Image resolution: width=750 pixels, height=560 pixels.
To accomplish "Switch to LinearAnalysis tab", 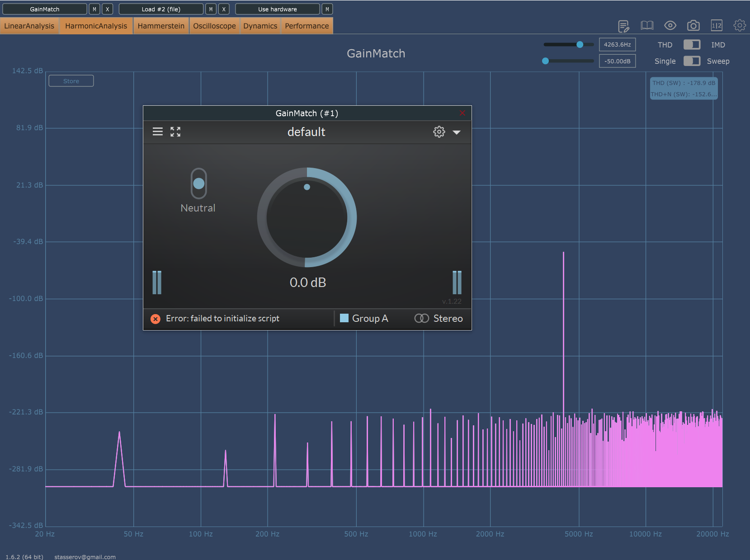I will (x=29, y=26).
